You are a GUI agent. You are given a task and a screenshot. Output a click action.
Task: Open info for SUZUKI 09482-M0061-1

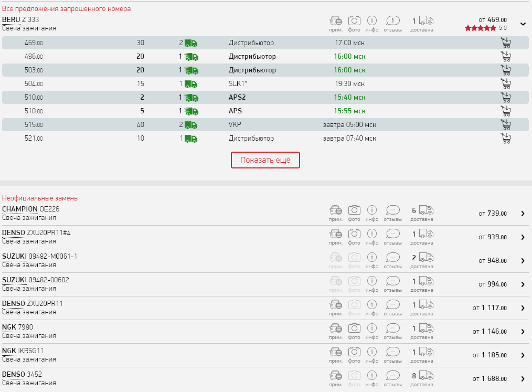[372, 261]
